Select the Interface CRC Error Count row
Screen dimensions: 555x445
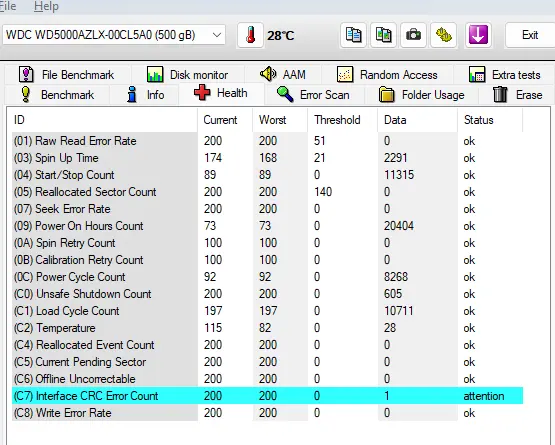pos(268,395)
